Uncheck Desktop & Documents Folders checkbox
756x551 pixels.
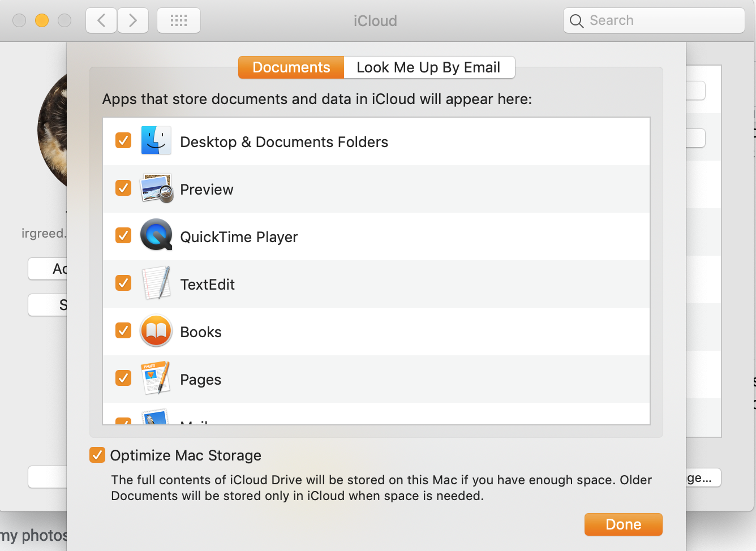tap(123, 140)
